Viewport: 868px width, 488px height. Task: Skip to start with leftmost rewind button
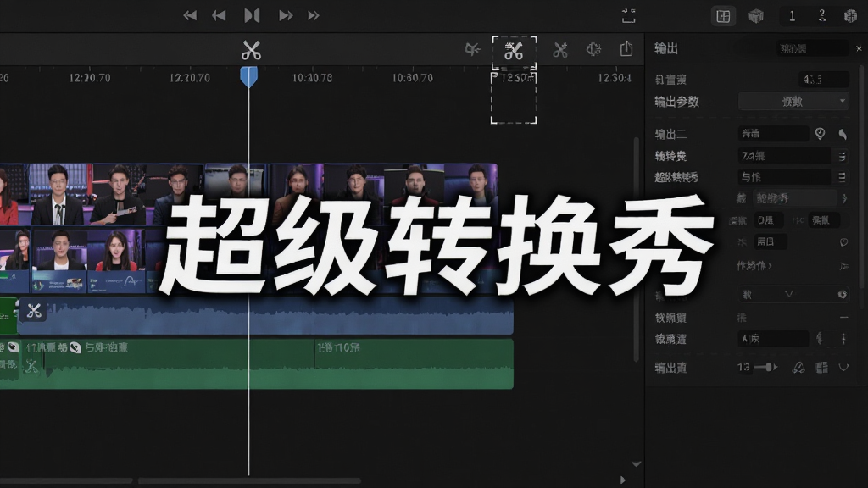pyautogui.click(x=190, y=15)
